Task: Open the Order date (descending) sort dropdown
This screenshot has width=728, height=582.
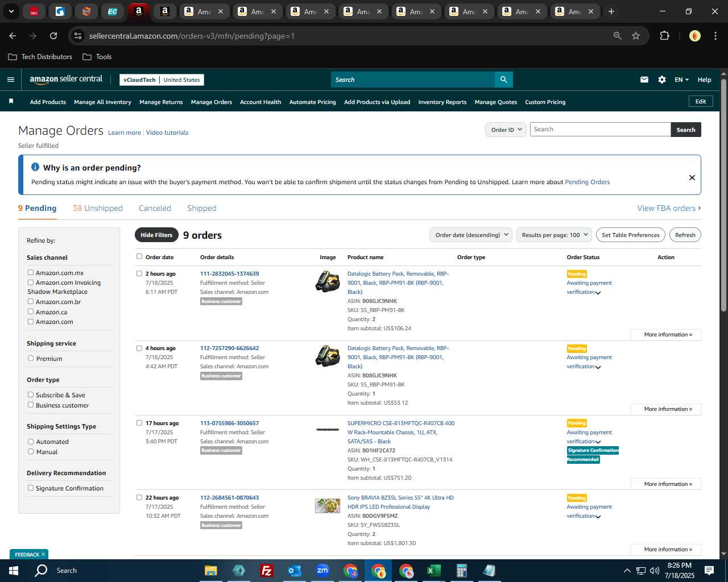Action: point(471,235)
